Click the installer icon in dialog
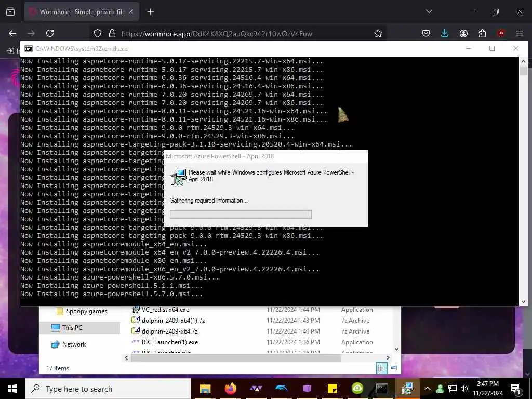This screenshot has width=532, height=399. click(x=178, y=177)
